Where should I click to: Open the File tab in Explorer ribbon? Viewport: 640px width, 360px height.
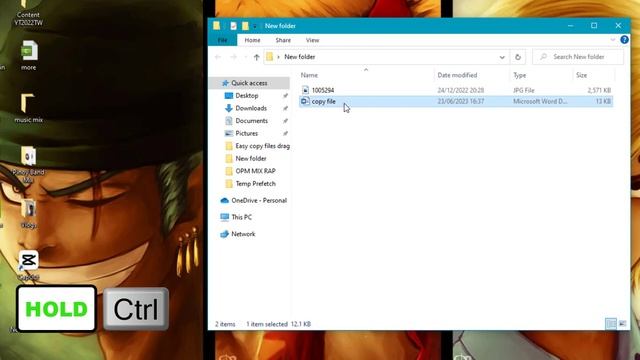[x=222, y=40]
